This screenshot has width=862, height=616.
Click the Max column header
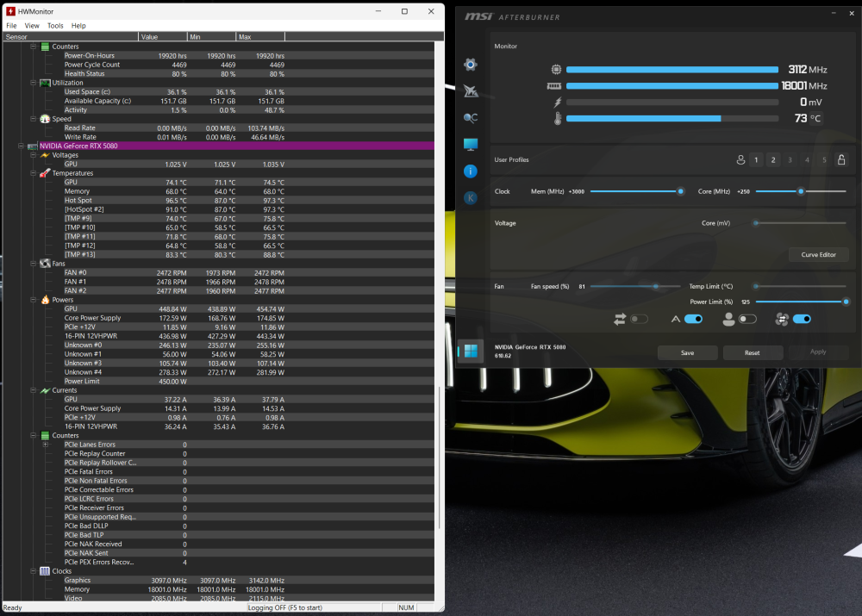tap(260, 37)
